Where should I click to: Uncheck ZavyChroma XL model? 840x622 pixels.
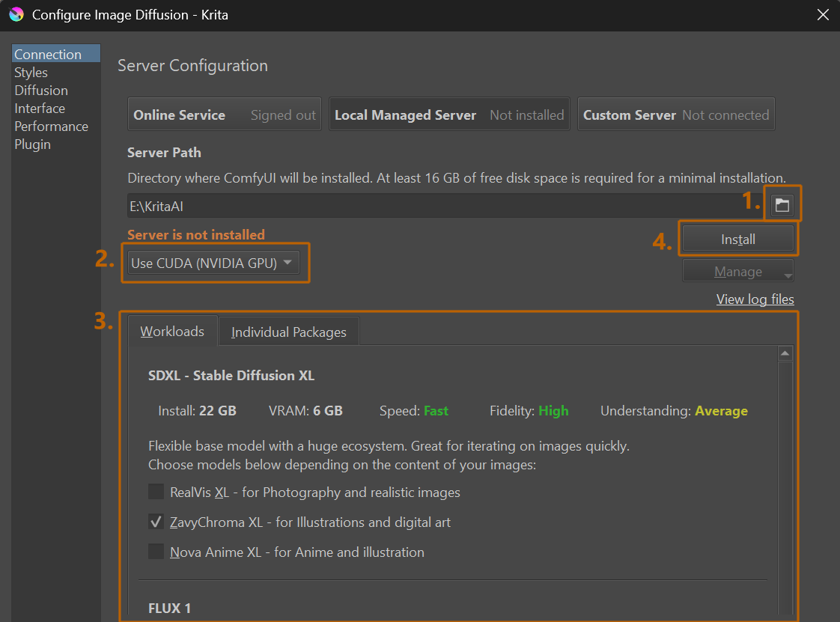156,522
